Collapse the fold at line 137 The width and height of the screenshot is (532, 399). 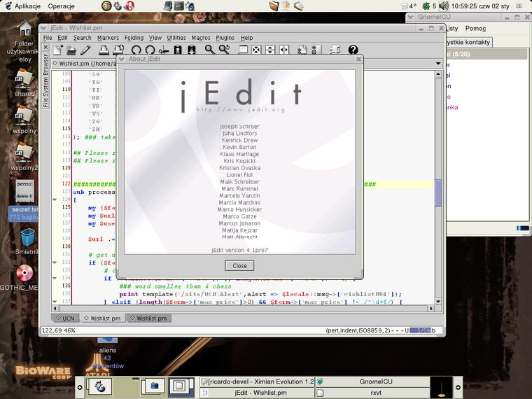pos(55,301)
